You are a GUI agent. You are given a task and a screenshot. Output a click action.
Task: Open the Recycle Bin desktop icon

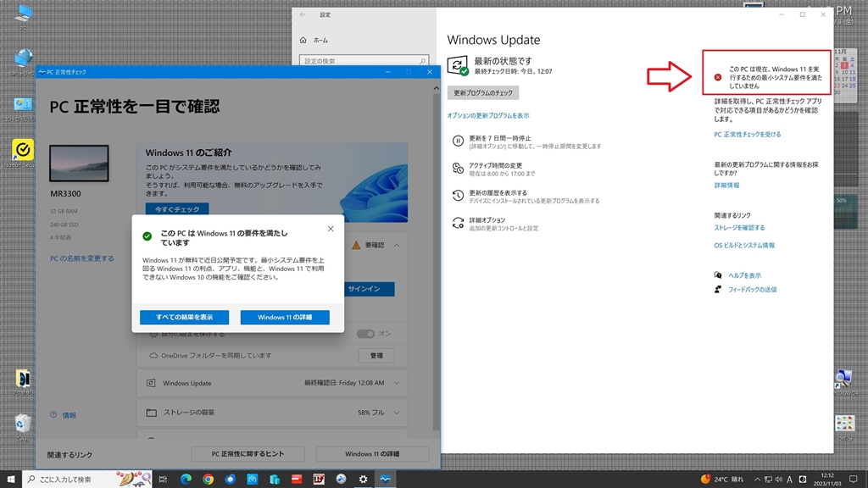22,427
